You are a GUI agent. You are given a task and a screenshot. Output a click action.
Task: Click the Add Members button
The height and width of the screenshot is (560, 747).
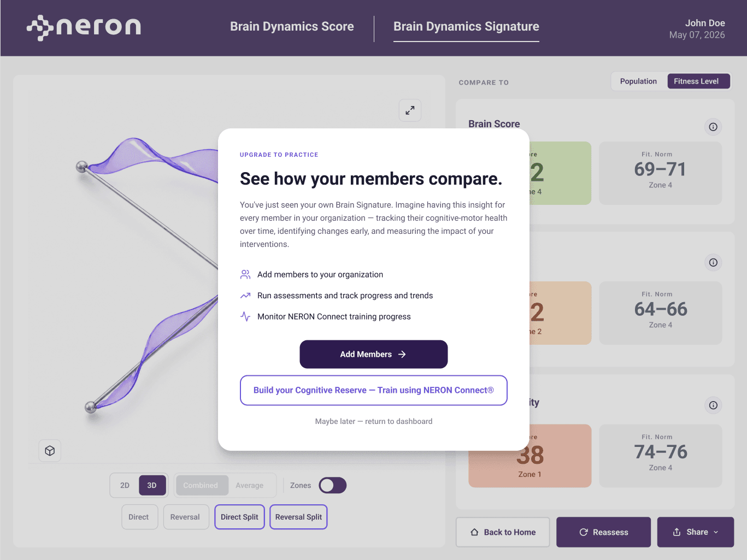374,354
